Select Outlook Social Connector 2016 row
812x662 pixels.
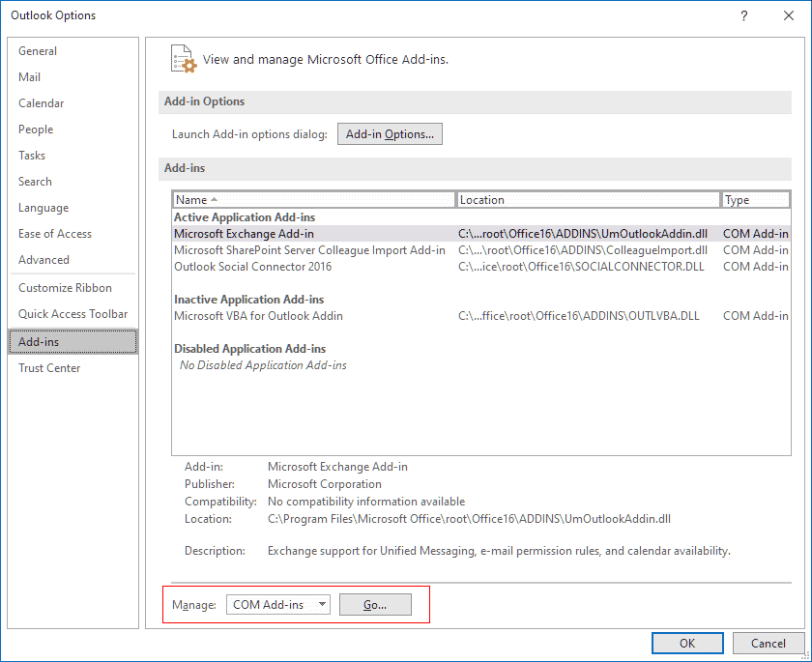[481, 267]
